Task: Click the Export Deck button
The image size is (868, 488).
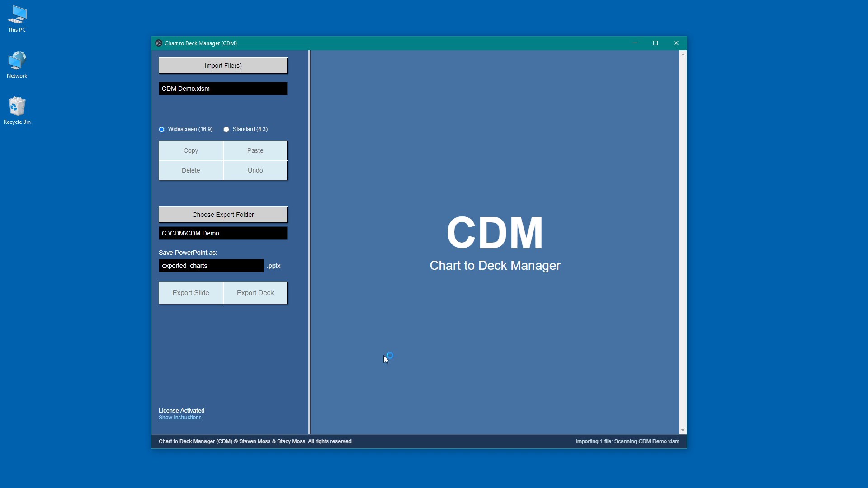Action: (255, 293)
